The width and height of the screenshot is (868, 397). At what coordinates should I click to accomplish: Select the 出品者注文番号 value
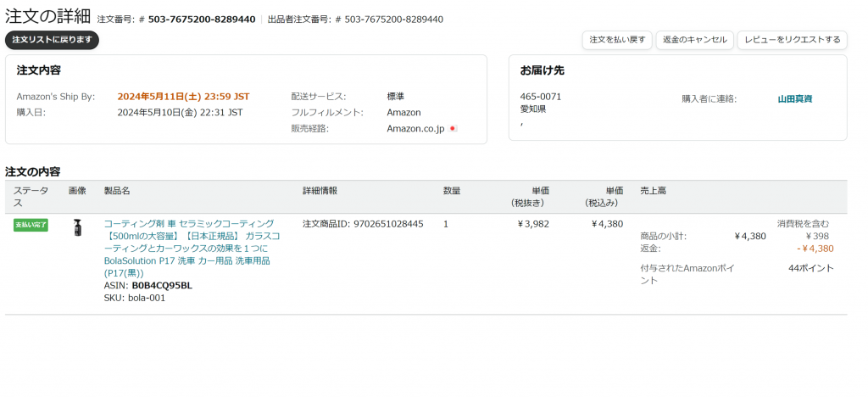pyautogui.click(x=393, y=20)
